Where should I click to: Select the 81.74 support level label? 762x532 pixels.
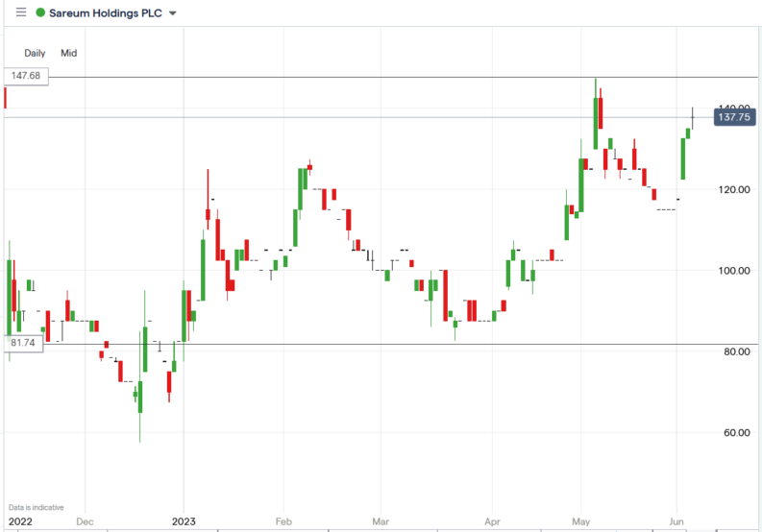pyautogui.click(x=24, y=343)
